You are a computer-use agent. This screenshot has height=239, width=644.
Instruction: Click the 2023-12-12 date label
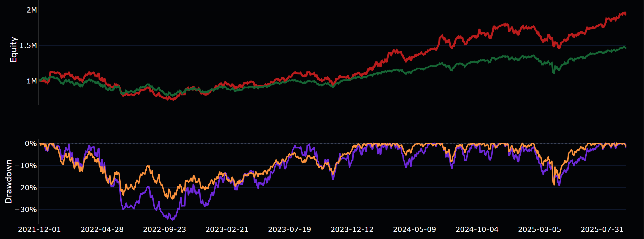[352, 229]
